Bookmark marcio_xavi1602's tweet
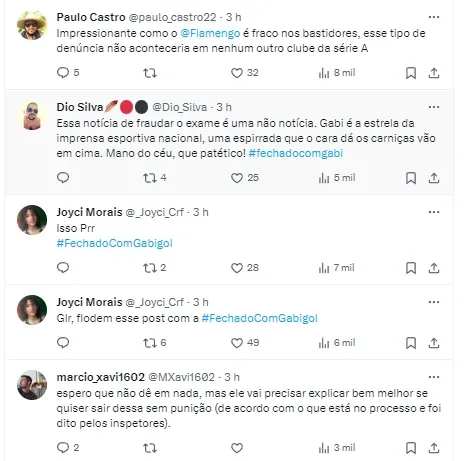This screenshot has width=468, height=461. [x=411, y=448]
